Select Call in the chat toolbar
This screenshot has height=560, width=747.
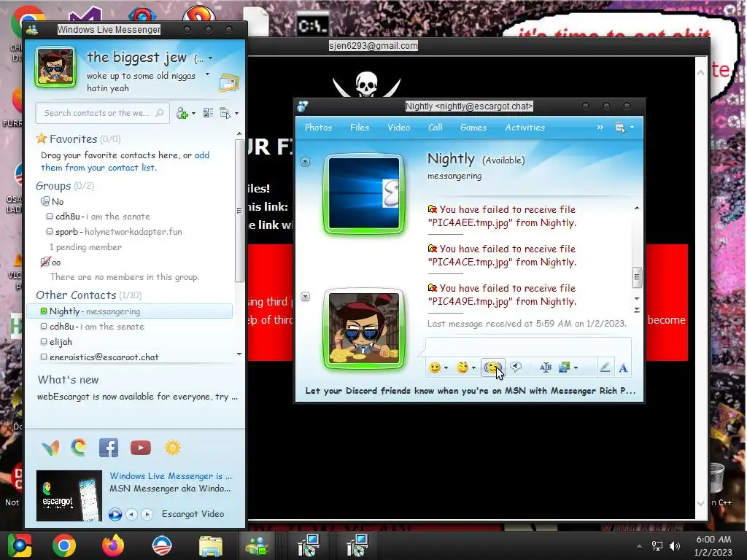(x=435, y=127)
